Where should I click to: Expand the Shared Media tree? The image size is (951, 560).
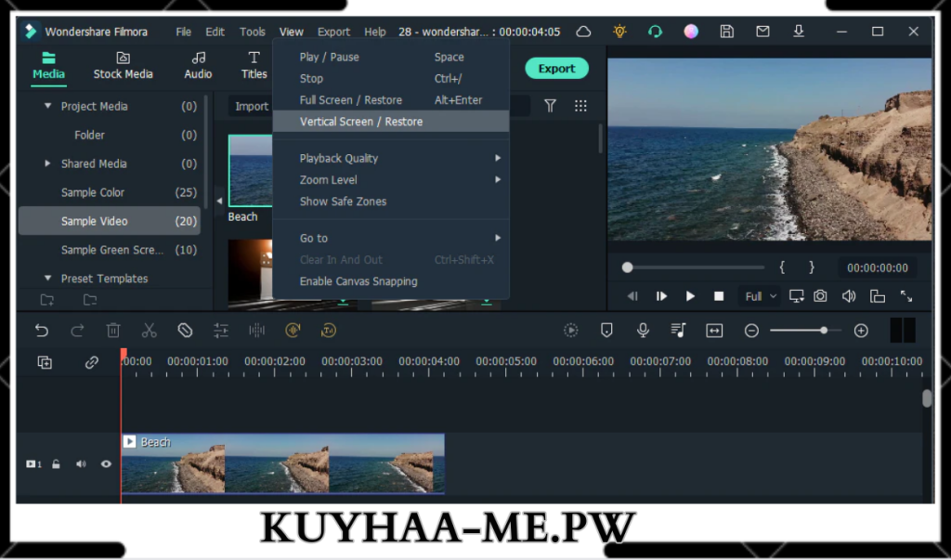48,163
